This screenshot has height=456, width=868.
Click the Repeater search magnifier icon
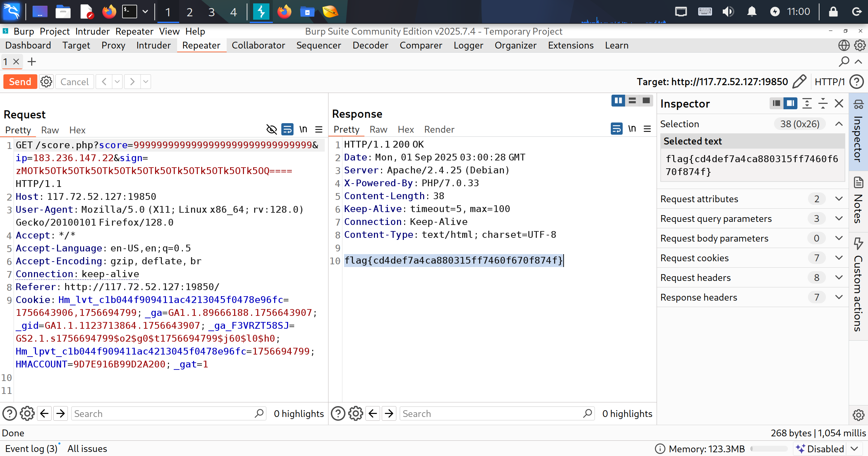pos(844,62)
